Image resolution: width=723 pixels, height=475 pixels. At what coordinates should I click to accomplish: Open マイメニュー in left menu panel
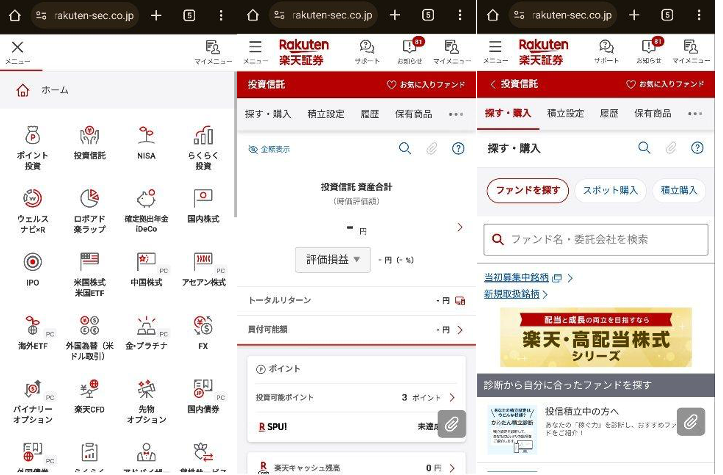(213, 52)
